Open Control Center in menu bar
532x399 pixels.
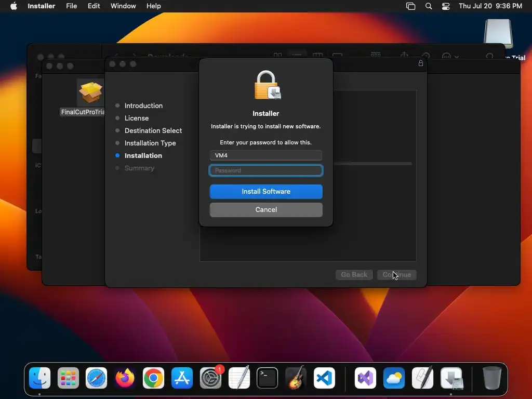pos(445,6)
